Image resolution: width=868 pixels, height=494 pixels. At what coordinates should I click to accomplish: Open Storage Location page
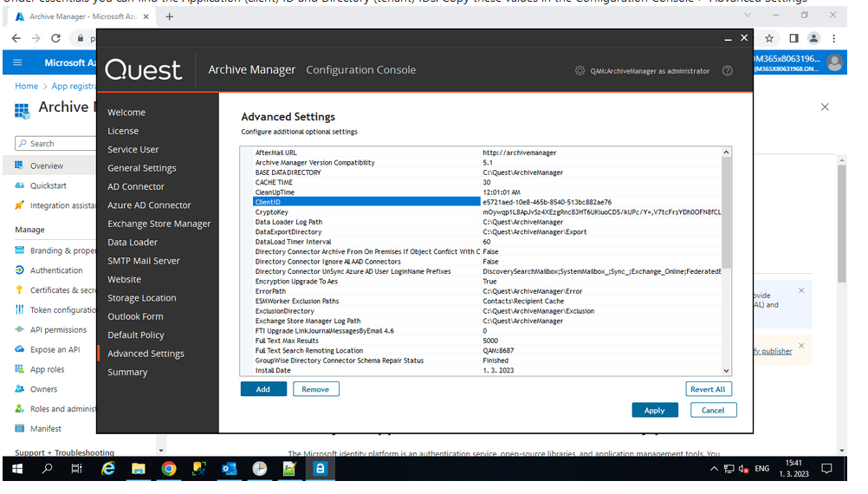(x=142, y=298)
